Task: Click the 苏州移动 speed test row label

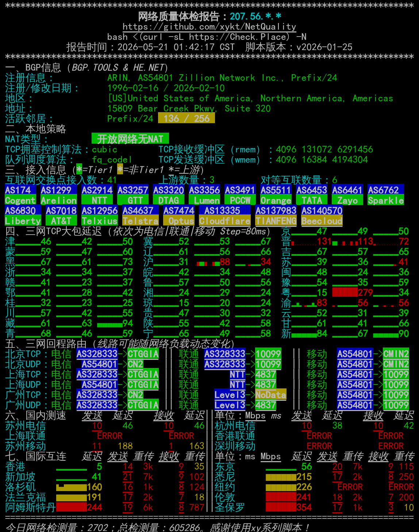Action: click(x=26, y=446)
